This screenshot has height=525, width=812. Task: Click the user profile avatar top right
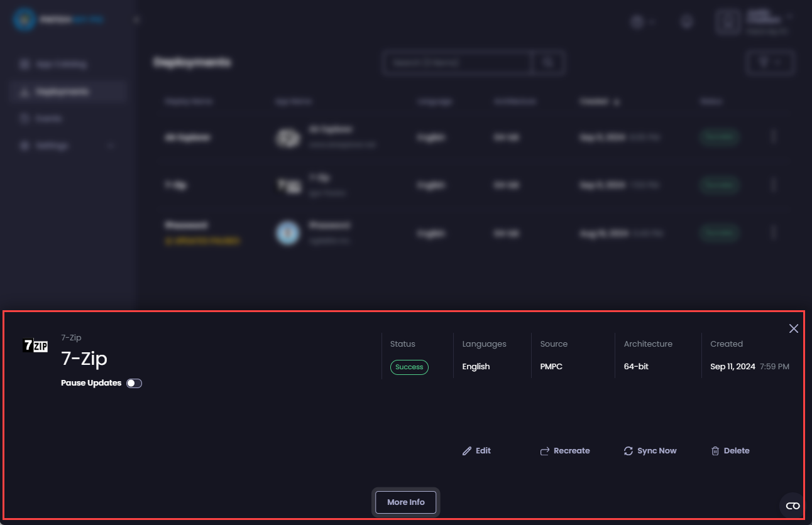(727, 21)
